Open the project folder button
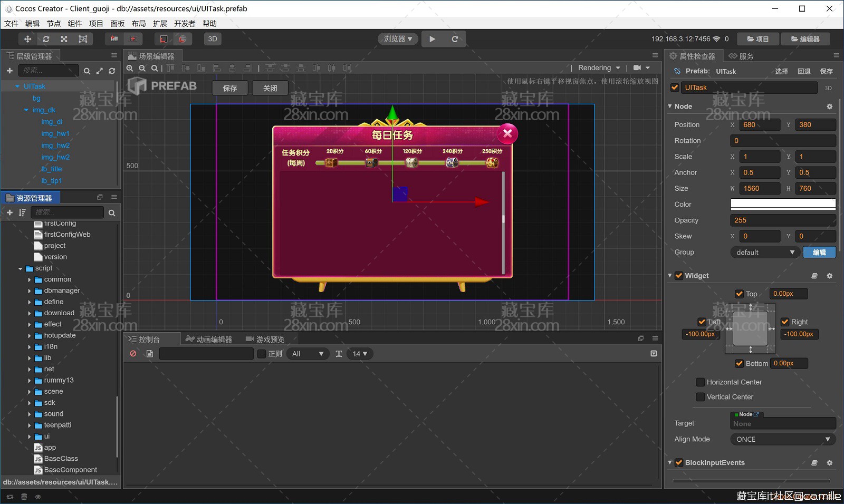This screenshot has width=844, height=504. tap(758, 39)
